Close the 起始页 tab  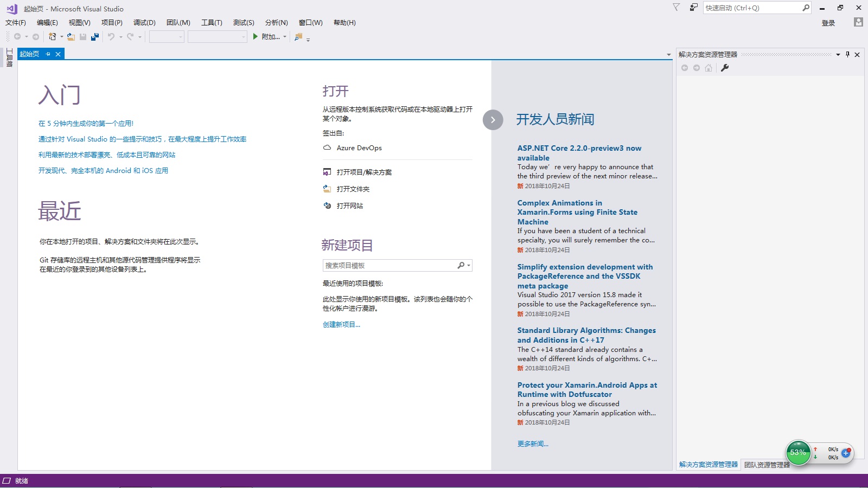tap(58, 54)
